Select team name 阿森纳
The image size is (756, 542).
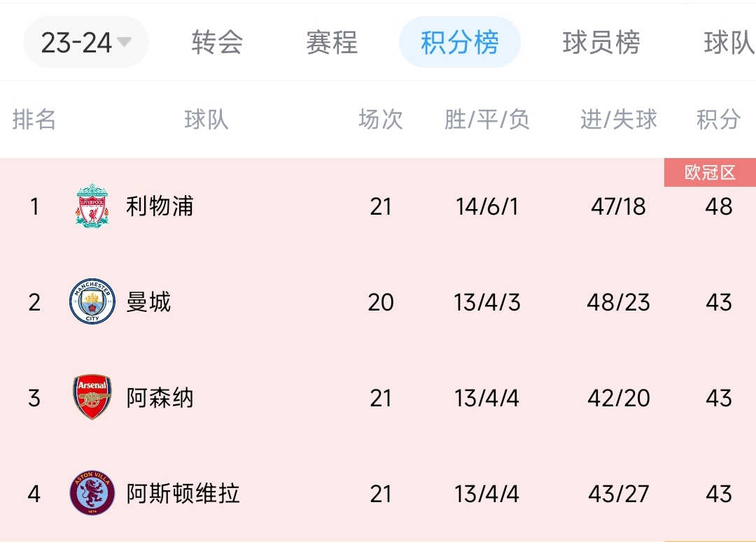pyautogui.click(x=160, y=398)
